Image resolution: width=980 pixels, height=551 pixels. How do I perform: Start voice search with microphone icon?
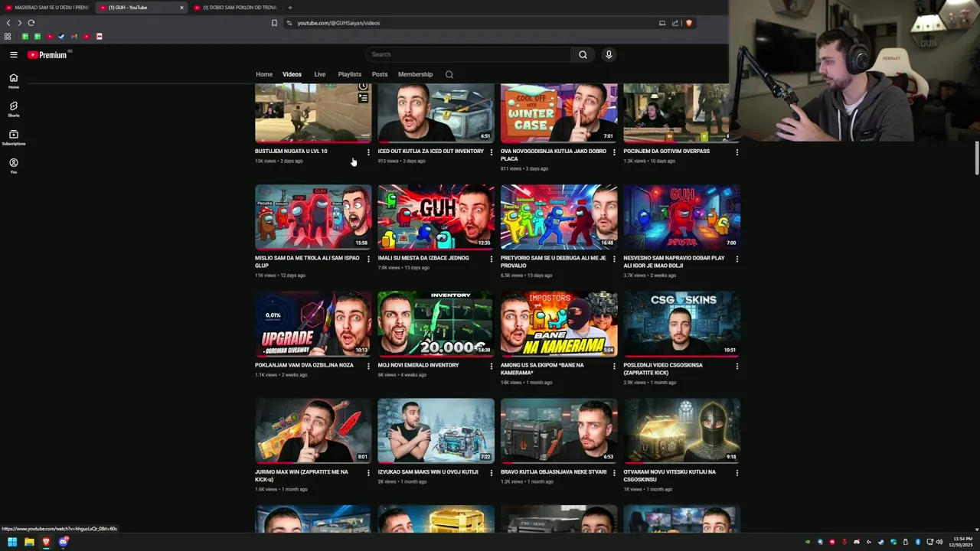[609, 54]
